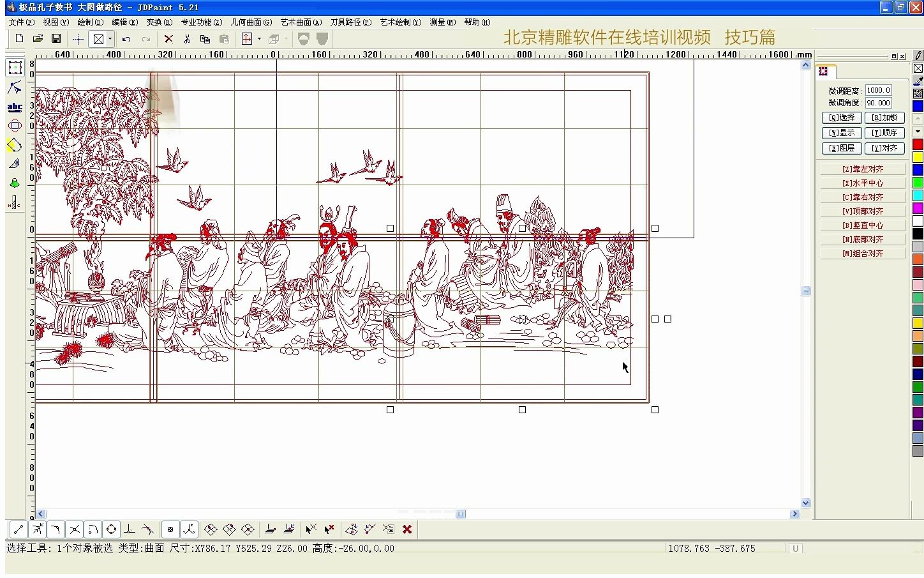
Task: Delete selection with the red X toolbar icon
Action: (x=168, y=39)
